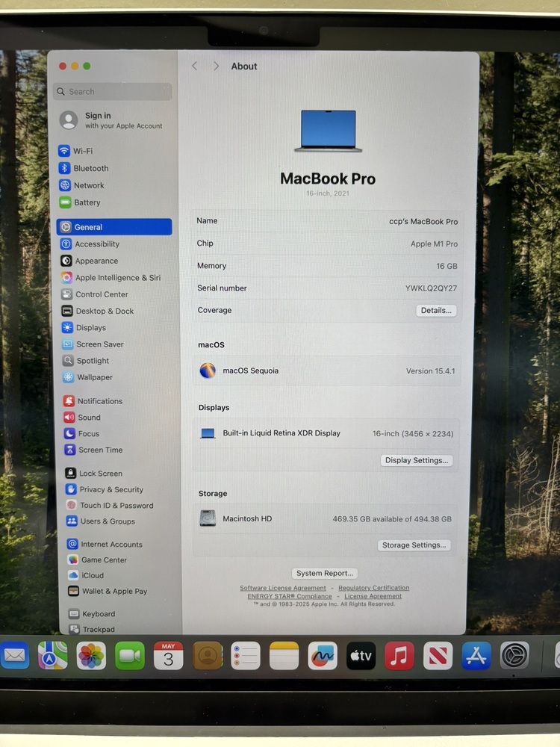Viewport: 560px width, 747px height.
Task: Go forward with the right chevron
Action: point(217,66)
